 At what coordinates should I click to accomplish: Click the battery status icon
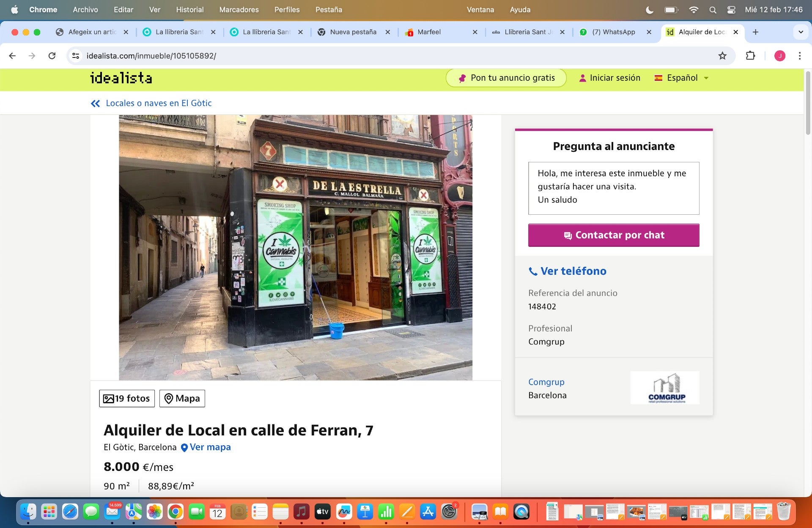point(671,10)
